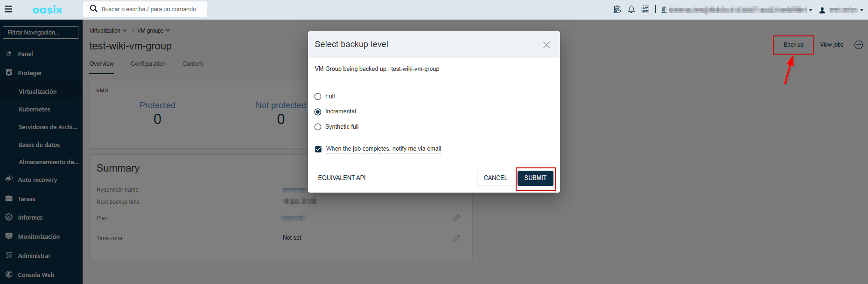Viewport: 868px width, 284px height.
Task: Expand the VM groups breadcrumb menu
Action: pos(153,30)
